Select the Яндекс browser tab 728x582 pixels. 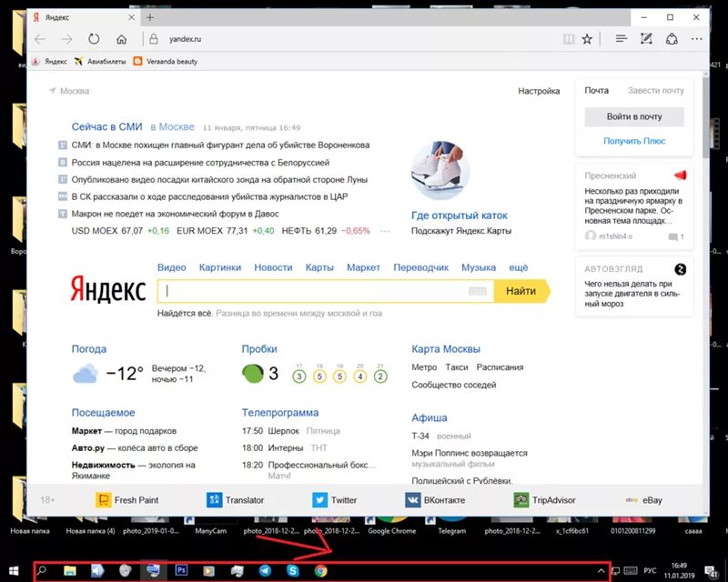(84, 17)
